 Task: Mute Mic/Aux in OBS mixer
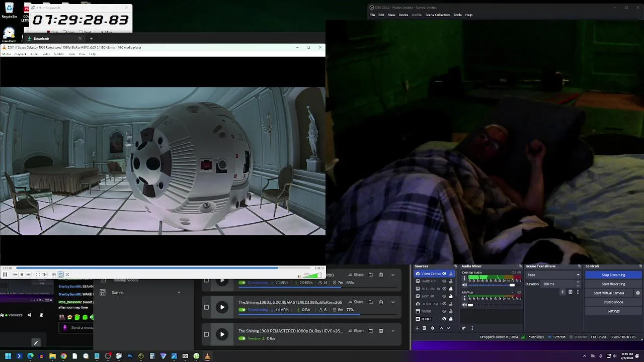tap(464, 305)
